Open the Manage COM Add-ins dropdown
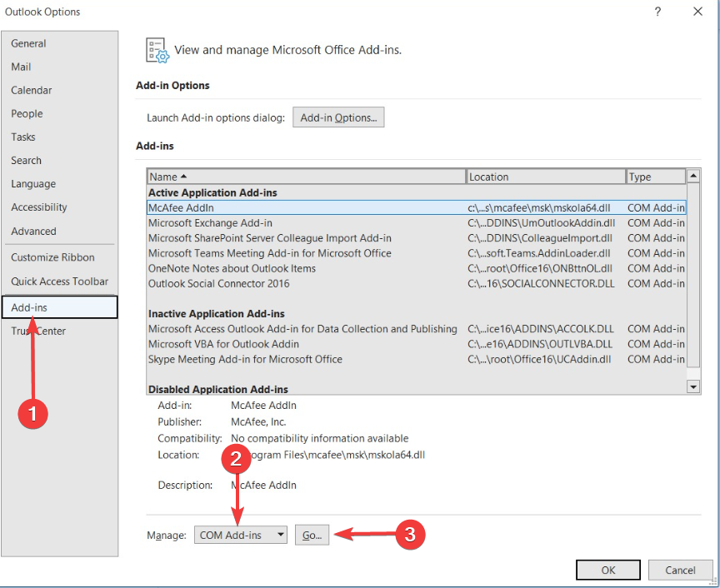Screen dimensions: 720x588 click(x=241, y=536)
